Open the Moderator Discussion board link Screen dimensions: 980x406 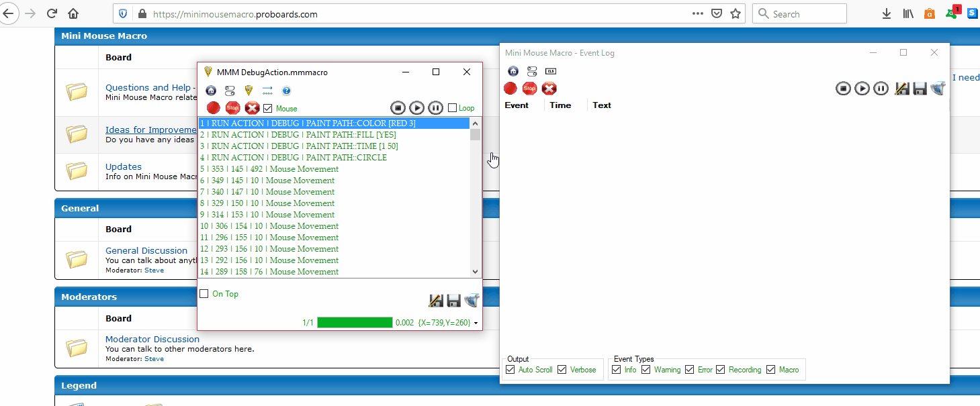pyautogui.click(x=152, y=339)
